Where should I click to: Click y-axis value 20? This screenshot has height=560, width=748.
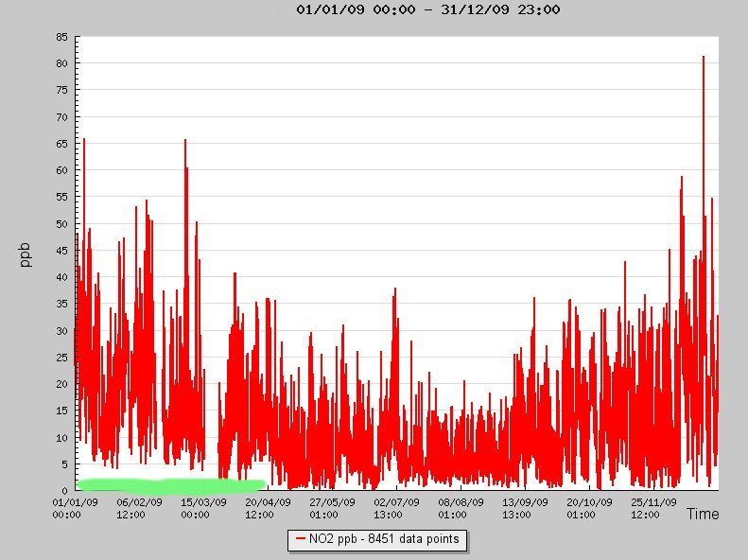click(x=62, y=384)
